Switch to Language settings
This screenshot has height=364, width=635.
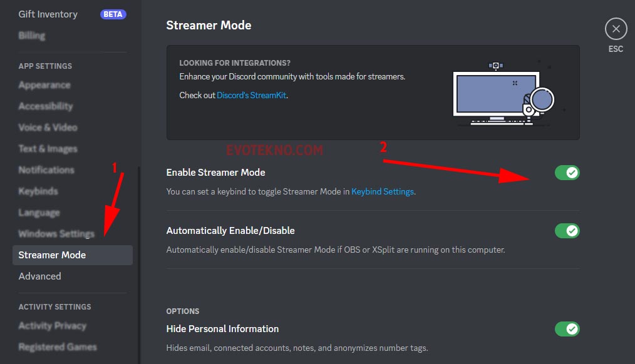(39, 212)
